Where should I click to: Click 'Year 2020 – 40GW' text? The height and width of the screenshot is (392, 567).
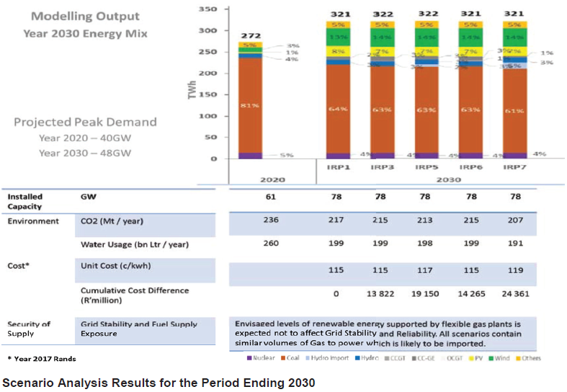(85, 138)
